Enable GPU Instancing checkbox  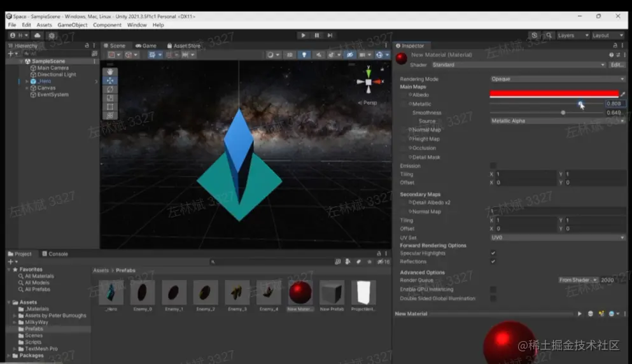493,290
